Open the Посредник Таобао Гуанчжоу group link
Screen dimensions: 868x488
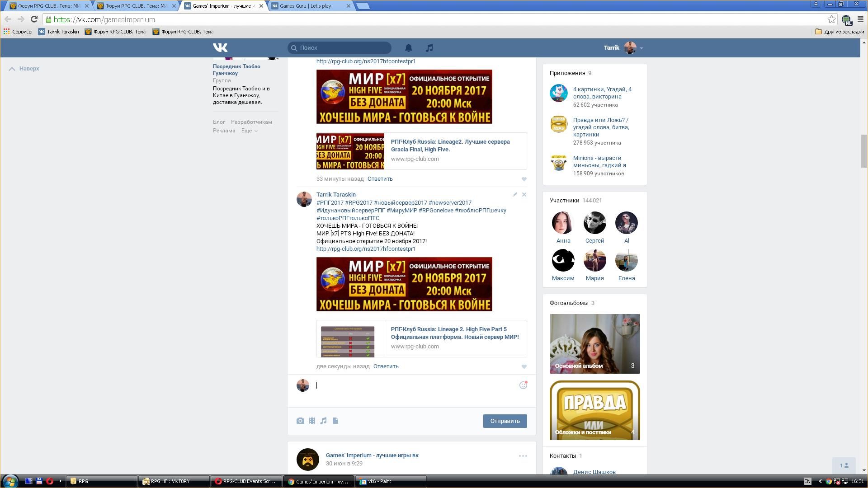coord(236,70)
